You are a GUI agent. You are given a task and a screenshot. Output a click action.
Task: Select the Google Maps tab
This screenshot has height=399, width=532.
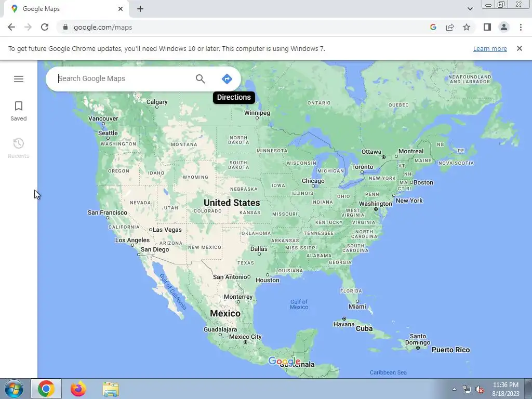pyautogui.click(x=66, y=9)
